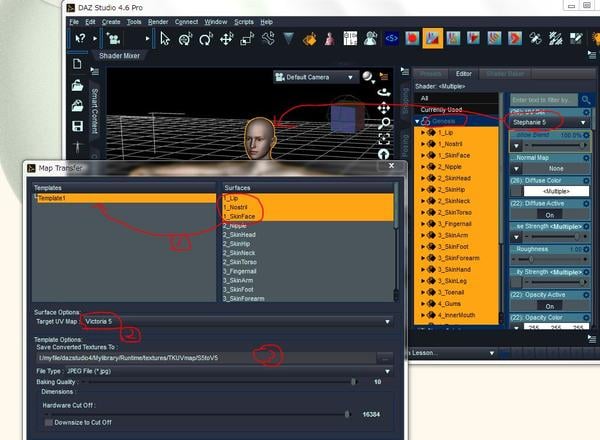Click the Save disk icon in sidebar
600x440 pixels.
tap(78, 126)
